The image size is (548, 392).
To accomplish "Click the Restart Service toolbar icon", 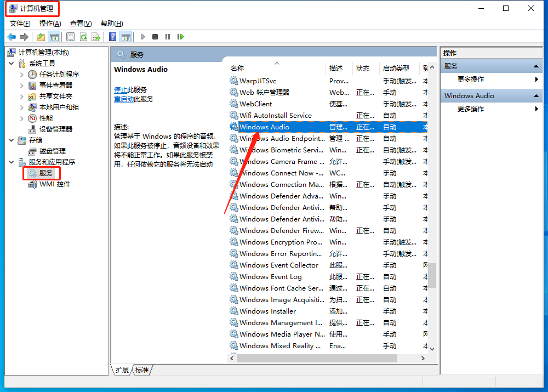I will coord(180,37).
